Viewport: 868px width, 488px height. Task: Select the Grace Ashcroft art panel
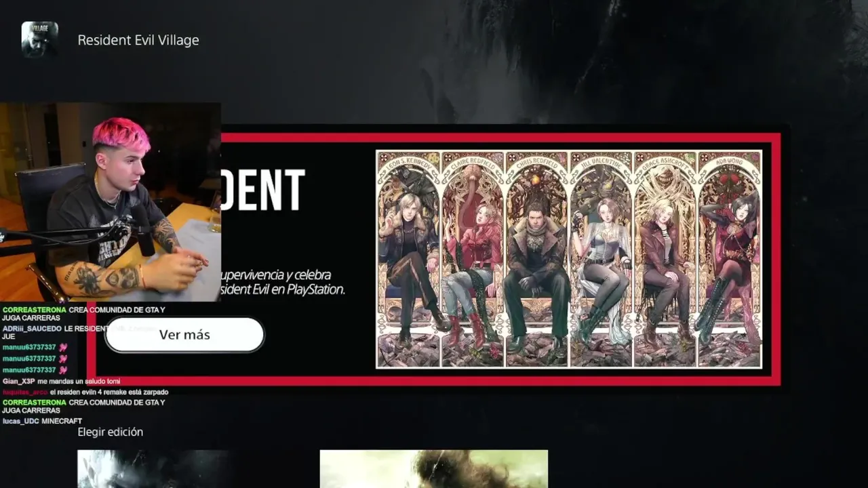click(665, 259)
